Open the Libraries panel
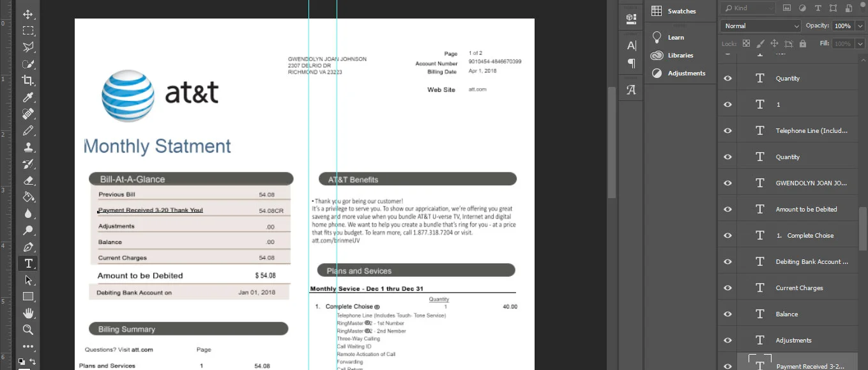This screenshot has height=370, width=868. [x=680, y=55]
